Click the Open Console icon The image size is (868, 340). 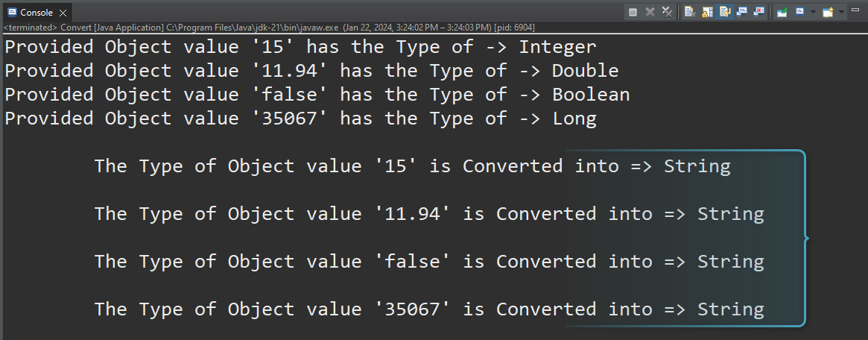pyautogui.click(x=829, y=12)
